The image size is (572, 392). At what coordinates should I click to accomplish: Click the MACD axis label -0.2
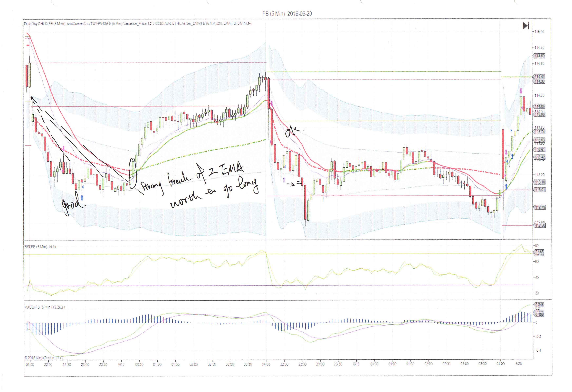(x=538, y=337)
